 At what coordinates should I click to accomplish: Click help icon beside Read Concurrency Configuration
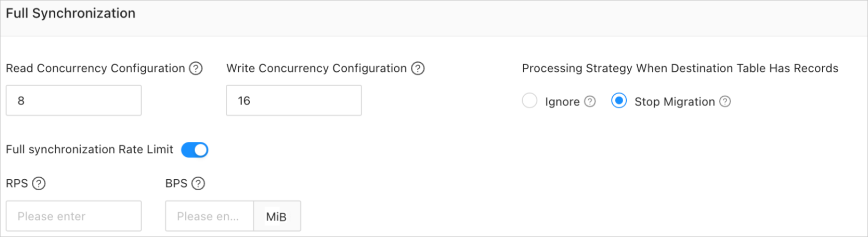[x=196, y=68]
